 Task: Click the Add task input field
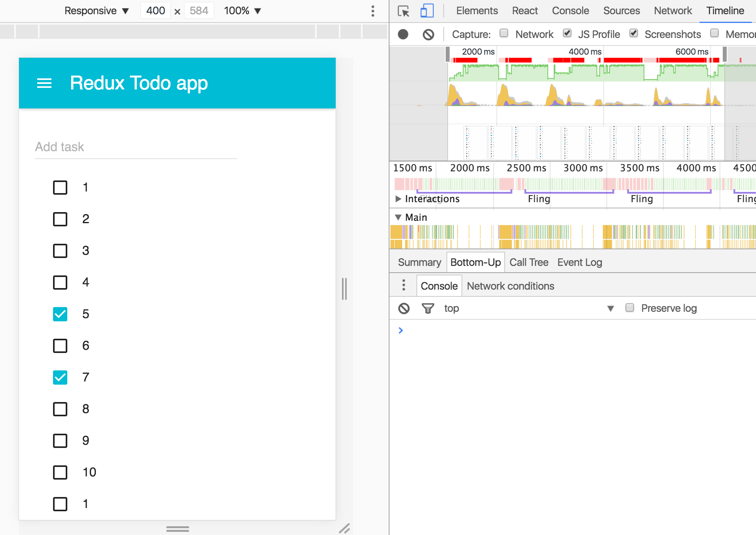pyautogui.click(x=136, y=147)
